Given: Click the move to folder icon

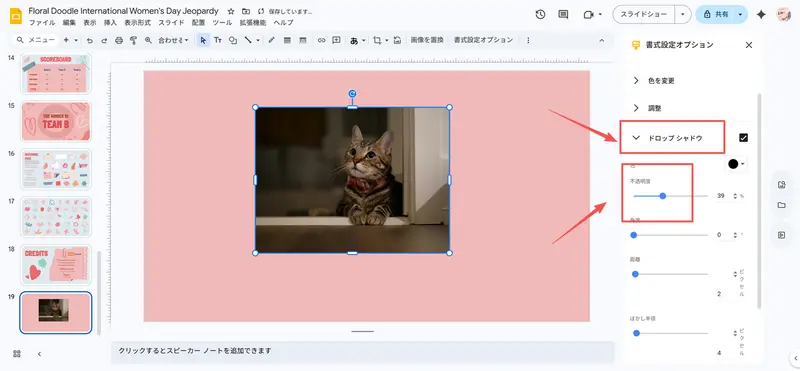Looking at the screenshot, I should [246, 11].
